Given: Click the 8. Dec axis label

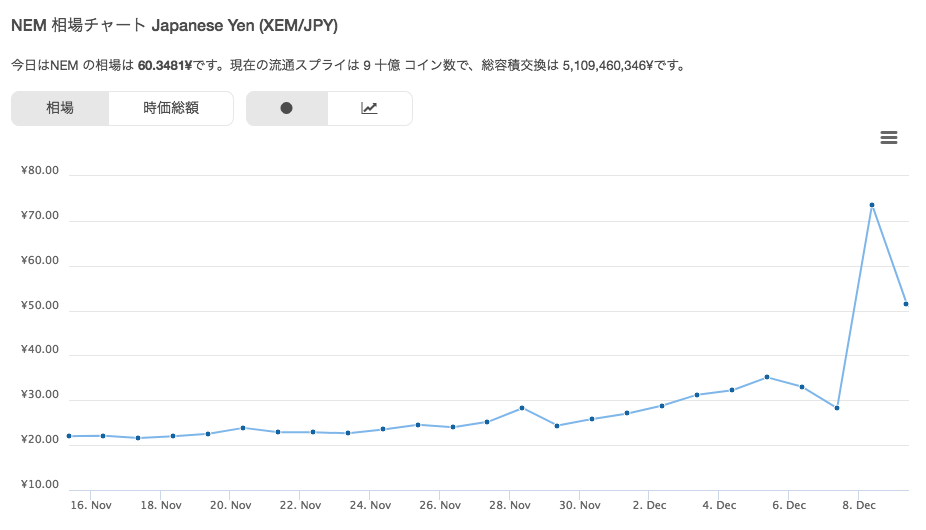Looking at the screenshot, I should [859, 505].
